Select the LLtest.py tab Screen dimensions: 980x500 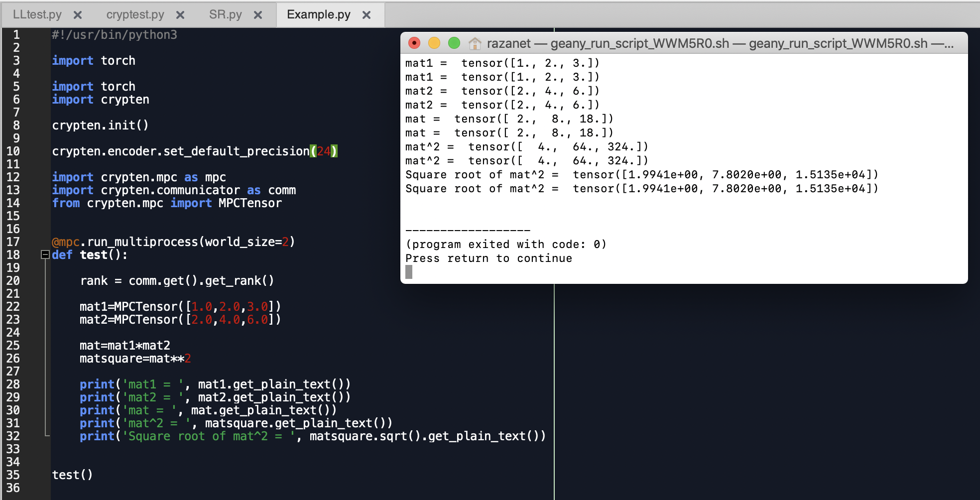[x=37, y=14]
